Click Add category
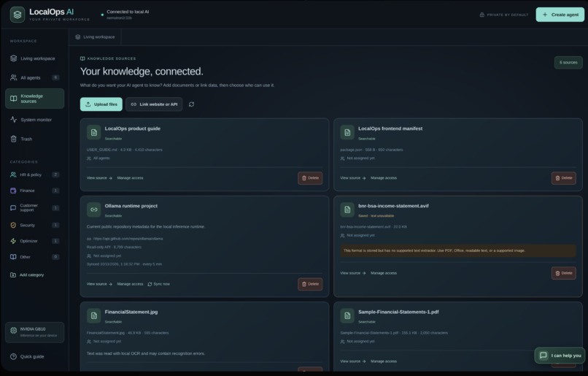588x376 pixels. coord(27,275)
